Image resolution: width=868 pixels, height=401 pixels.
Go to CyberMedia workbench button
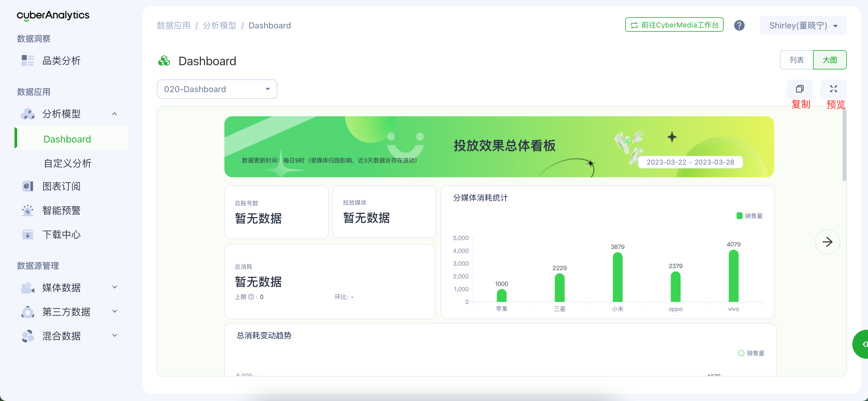(674, 25)
